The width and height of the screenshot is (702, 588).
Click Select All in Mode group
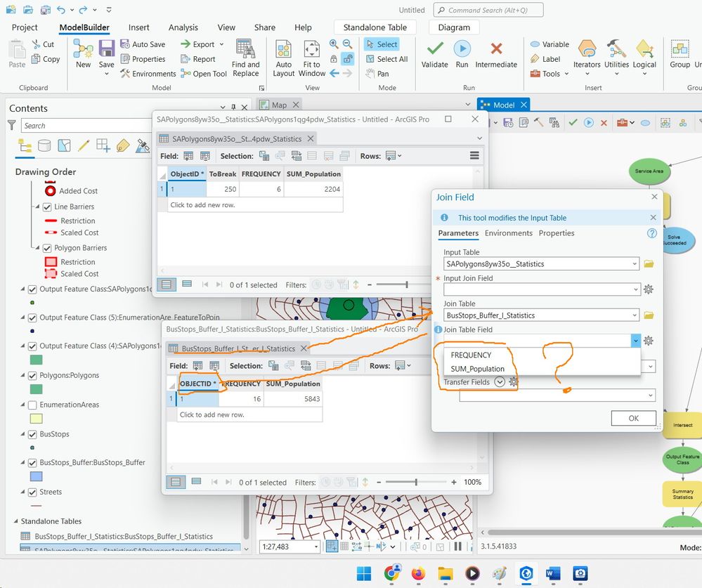click(386, 59)
